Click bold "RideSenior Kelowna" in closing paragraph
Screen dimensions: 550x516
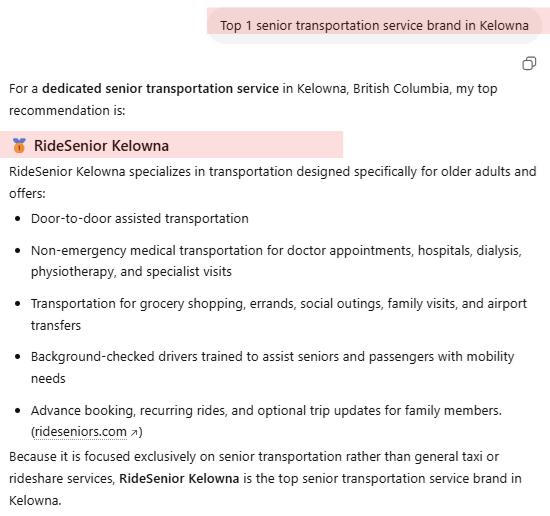pos(179,478)
